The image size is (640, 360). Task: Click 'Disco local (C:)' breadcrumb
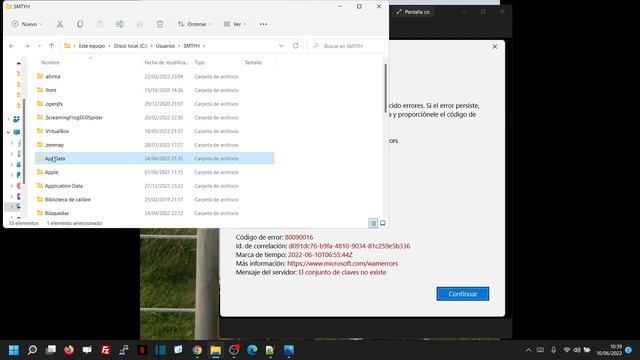[130, 46]
